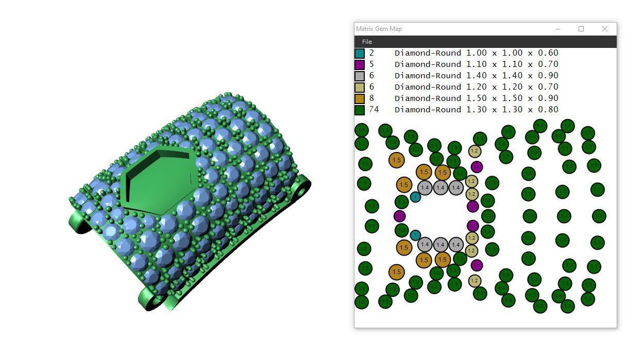Select the purple 1.10 diamond swatch
Image resolution: width=644 pixels, height=356 pixels.
(360, 64)
